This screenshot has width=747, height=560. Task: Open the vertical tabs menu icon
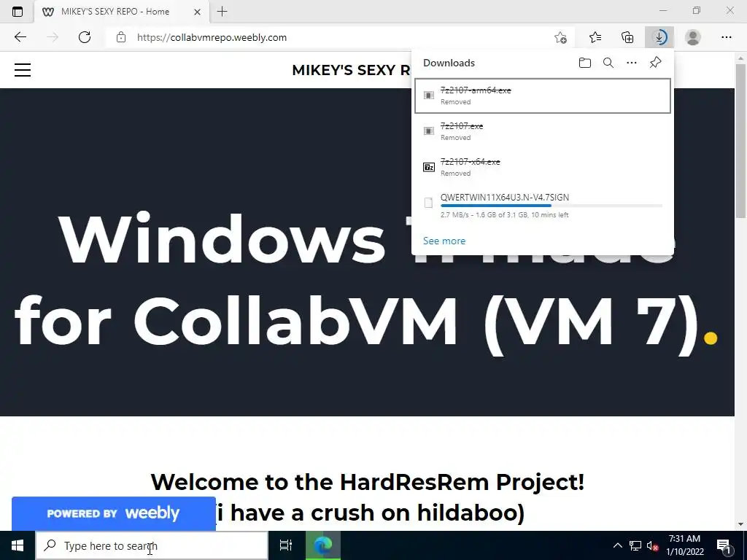pyautogui.click(x=18, y=12)
